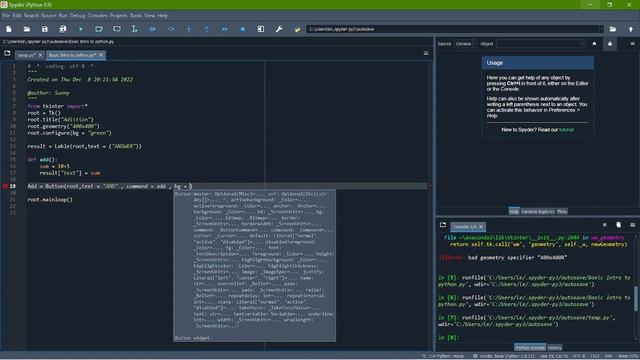The image size is (640, 360).
Task: Open the Source menu
Action: click(49, 16)
